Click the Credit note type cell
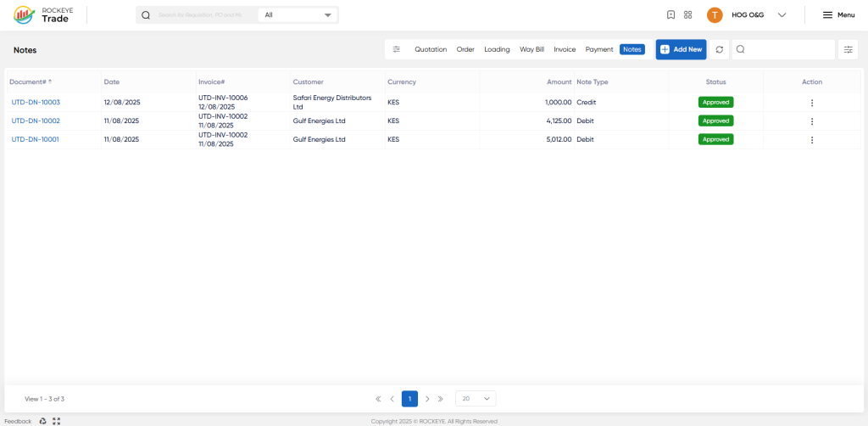Image resolution: width=868 pixels, height=426 pixels. 587,102
